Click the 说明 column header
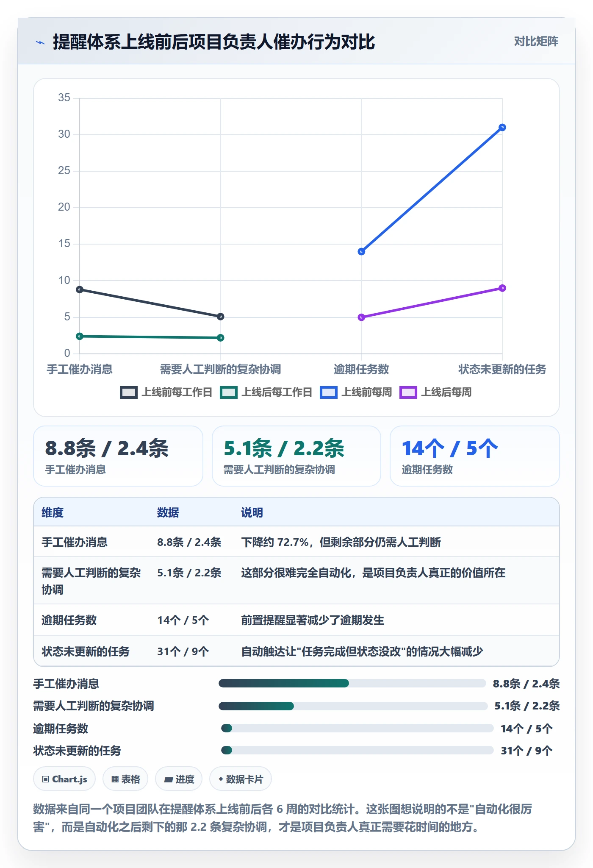Viewport: 593px width, 868px height. [x=252, y=512]
